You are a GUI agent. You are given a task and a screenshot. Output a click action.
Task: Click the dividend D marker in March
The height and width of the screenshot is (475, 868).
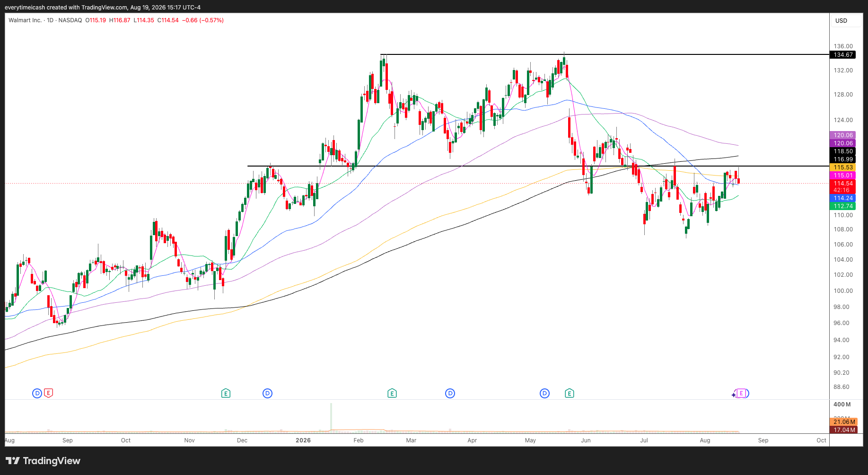pyautogui.click(x=450, y=393)
